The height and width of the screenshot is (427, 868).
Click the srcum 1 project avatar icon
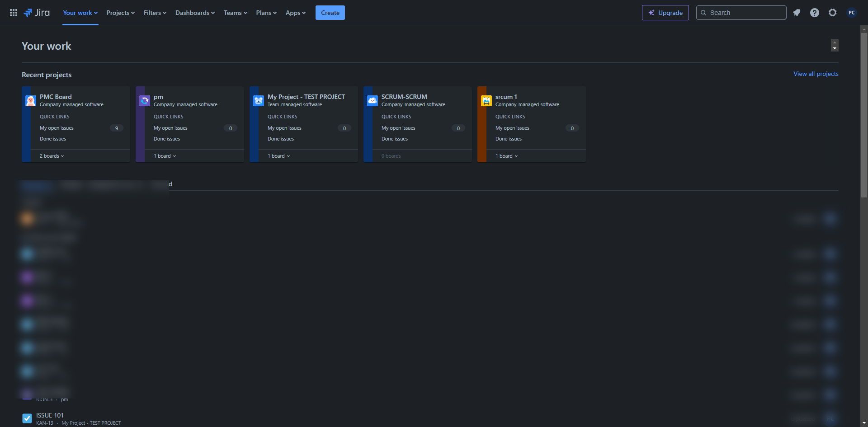click(x=486, y=101)
